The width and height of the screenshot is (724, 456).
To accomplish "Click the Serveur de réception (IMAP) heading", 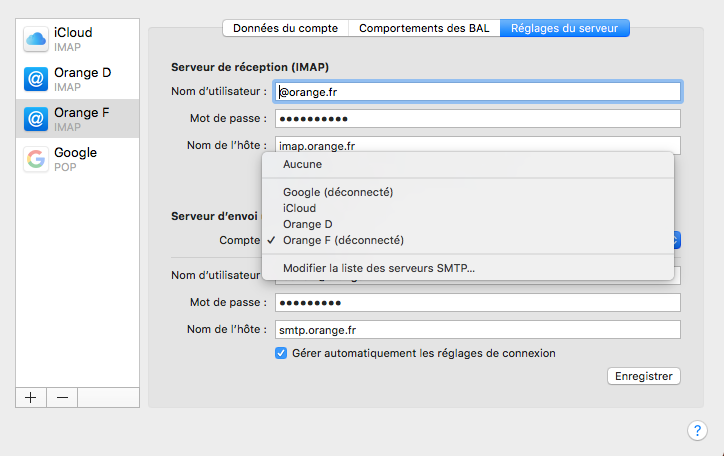I will (x=250, y=67).
